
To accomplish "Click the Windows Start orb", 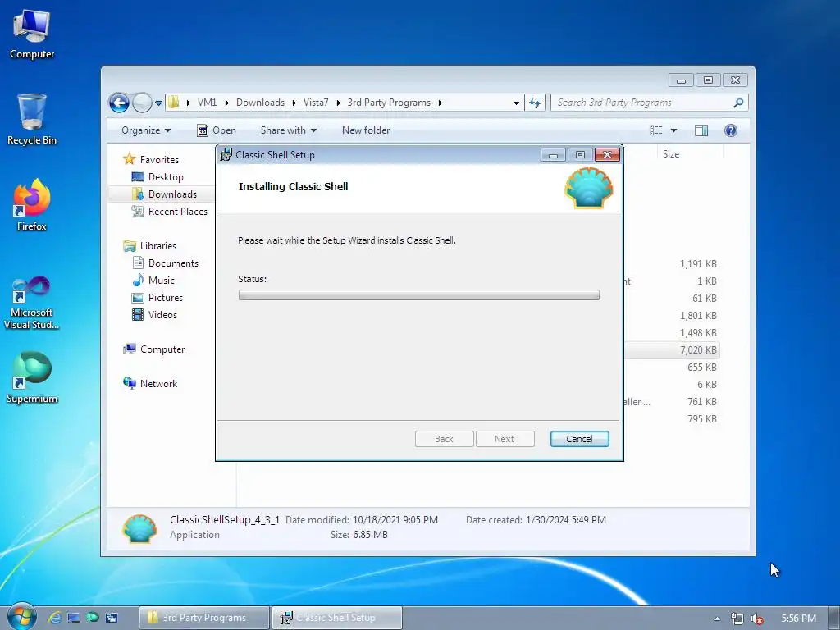I will coord(21,617).
